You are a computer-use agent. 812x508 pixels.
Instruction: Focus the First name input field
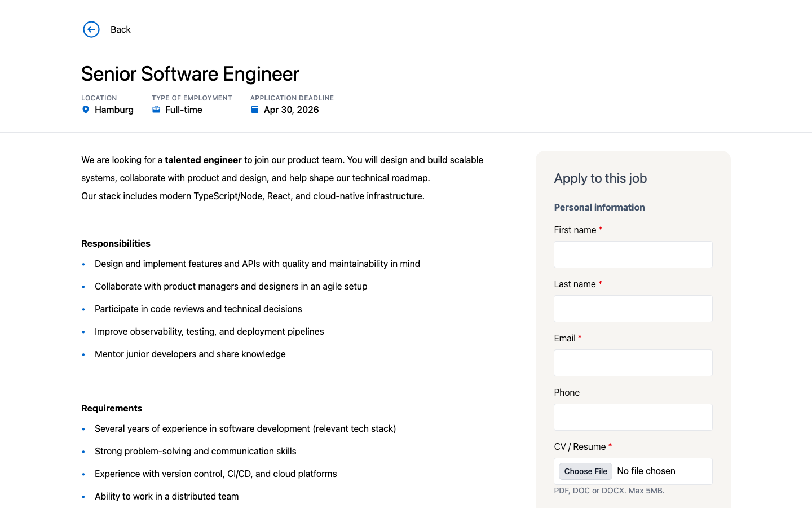pyautogui.click(x=633, y=255)
